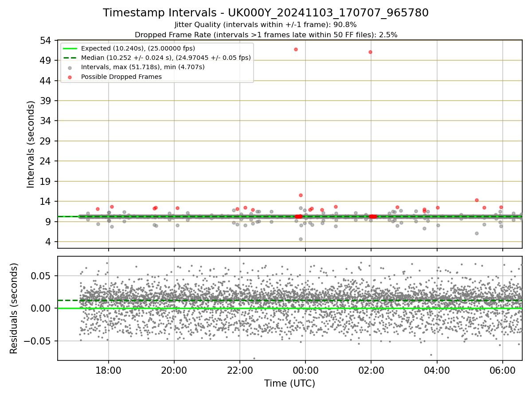Screen dimensions: 532x399
Task: Click the top red dropped-frame point before 00:00
Action: point(296,49)
